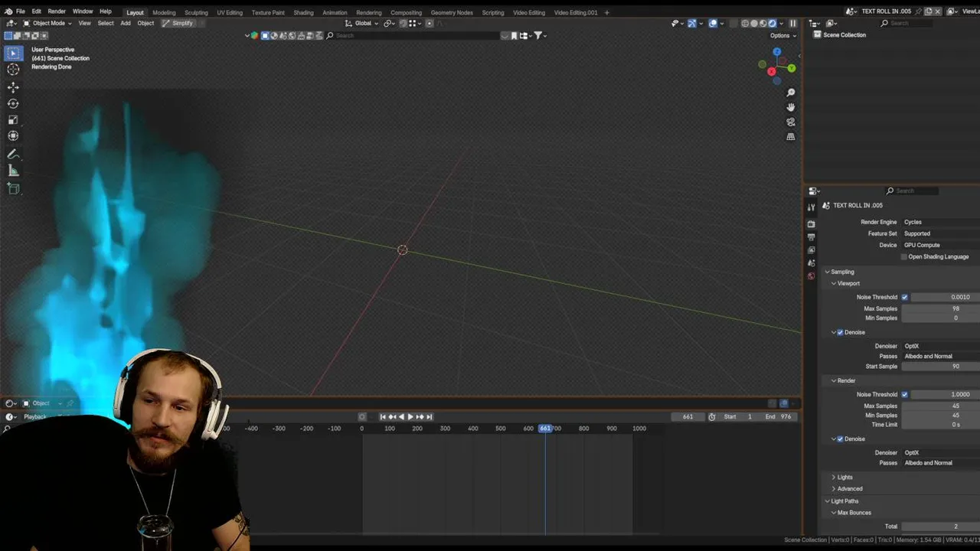Open the Render properties tab
The width and height of the screenshot is (980, 551).
coord(812,224)
